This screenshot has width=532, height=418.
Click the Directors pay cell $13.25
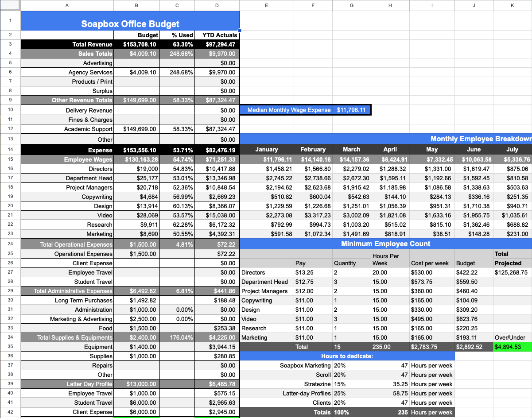[304, 272]
